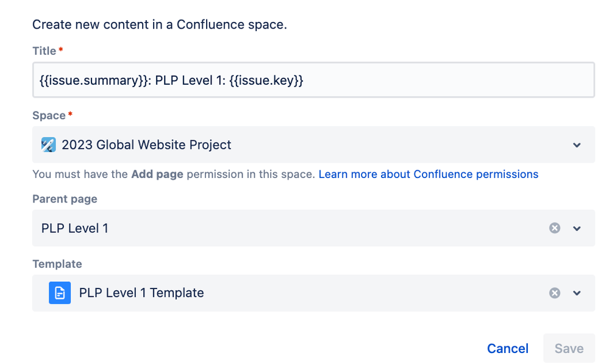Viewport: 609px width, 364px height.
Task: Click the bold Add page permission text
Action: 157,174
